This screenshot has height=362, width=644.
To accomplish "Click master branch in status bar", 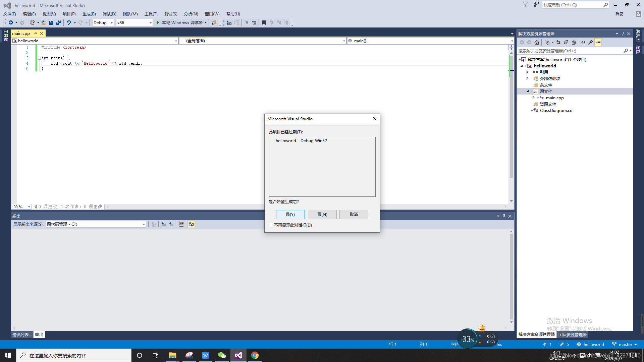I will [x=624, y=345].
